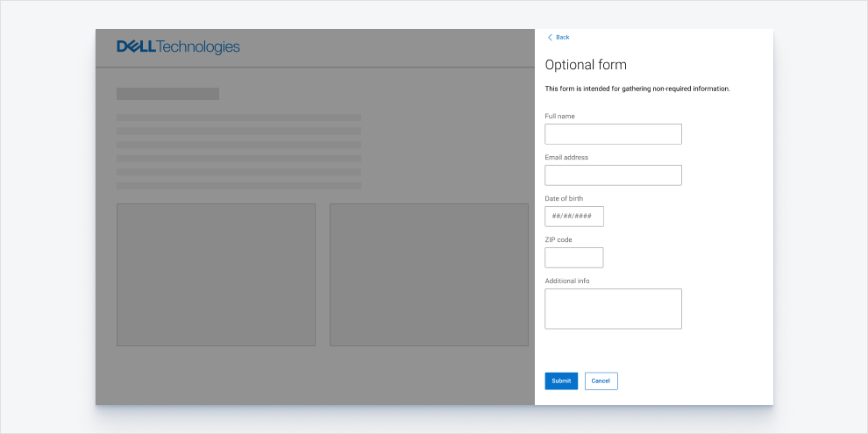The height and width of the screenshot is (434, 868).
Task: Select the Date of birth input
Action: click(x=573, y=217)
